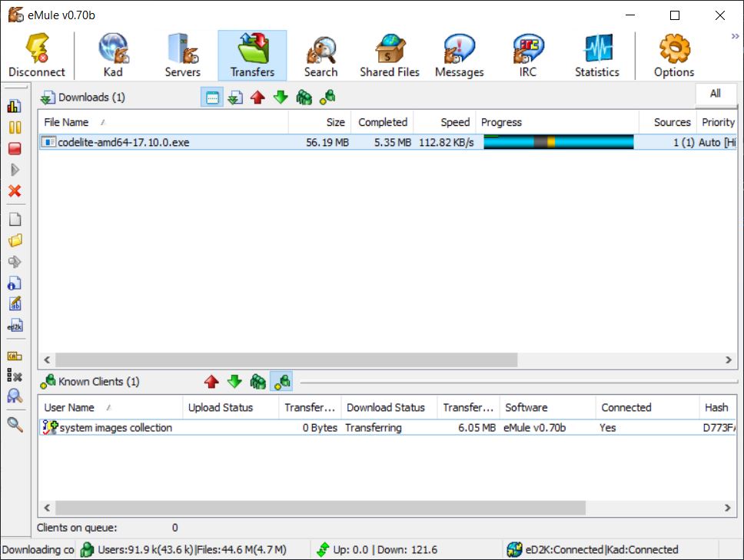Show uploading list via lower red arrow

click(212, 382)
